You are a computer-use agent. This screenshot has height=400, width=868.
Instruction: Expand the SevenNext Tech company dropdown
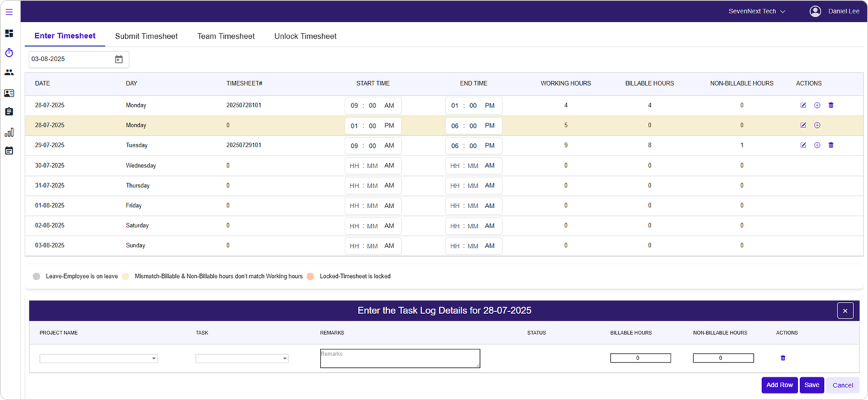(x=757, y=11)
